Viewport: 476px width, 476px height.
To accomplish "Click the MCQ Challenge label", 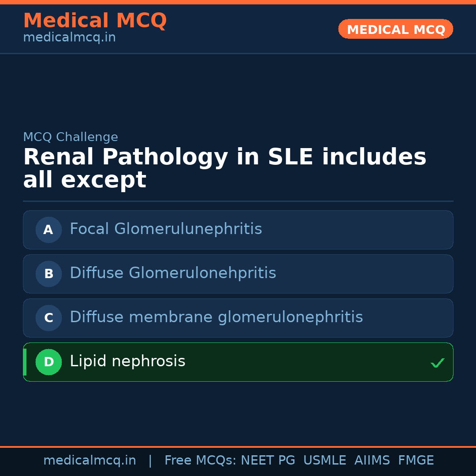I will point(71,137).
